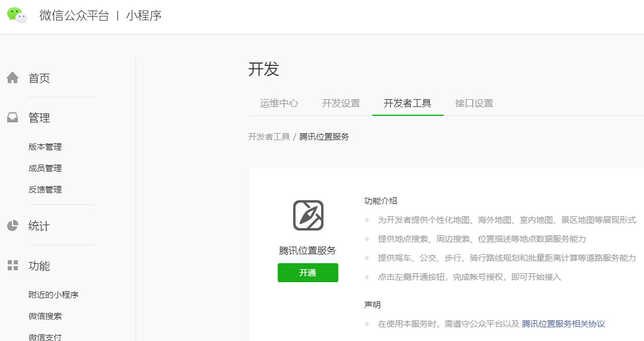This screenshot has height=341, width=644.
Task: Open 附近的小程序 in the sidebar
Action: tap(54, 295)
